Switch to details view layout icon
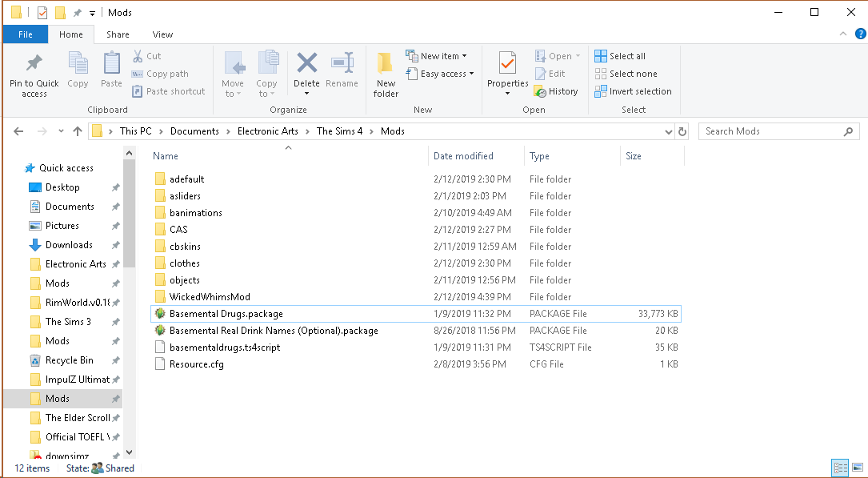This screenshot has height=478, width=868. 840,468
